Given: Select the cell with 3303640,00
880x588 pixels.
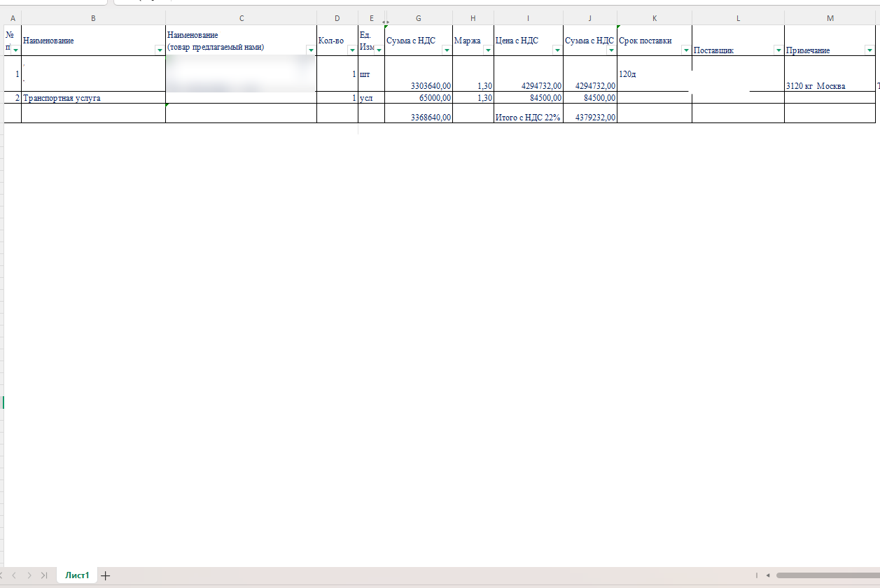Looking at the screenshot, I should (x=419, y=73).
